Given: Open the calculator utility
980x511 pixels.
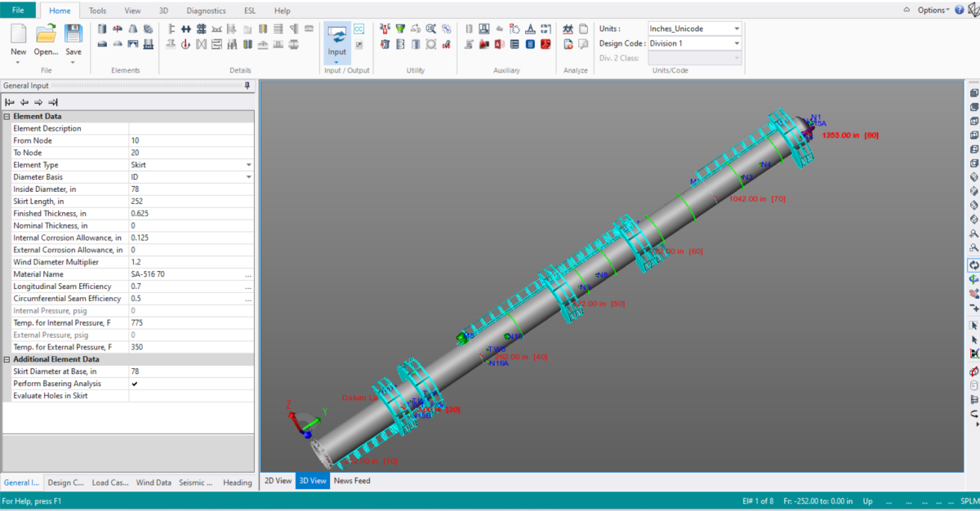Looking at the screenshot, I should [530, 45].
